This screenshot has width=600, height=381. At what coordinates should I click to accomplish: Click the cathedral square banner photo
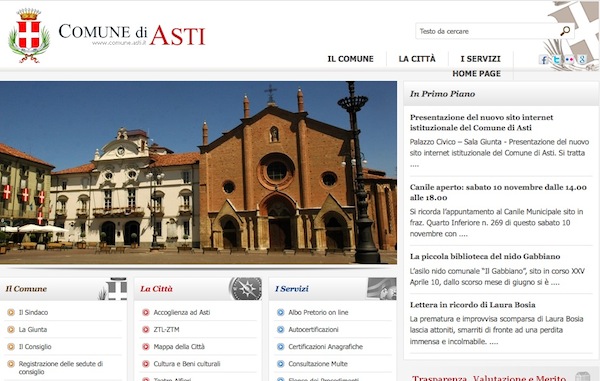[x=198, y=173]
